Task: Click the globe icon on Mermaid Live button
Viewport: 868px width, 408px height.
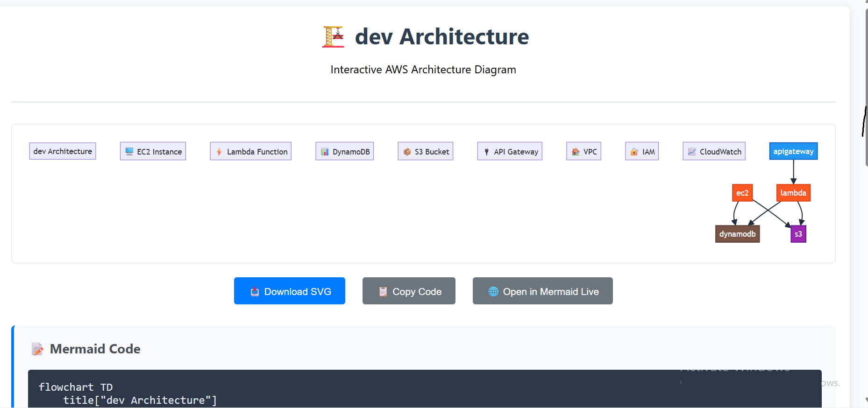Action: 493,292
